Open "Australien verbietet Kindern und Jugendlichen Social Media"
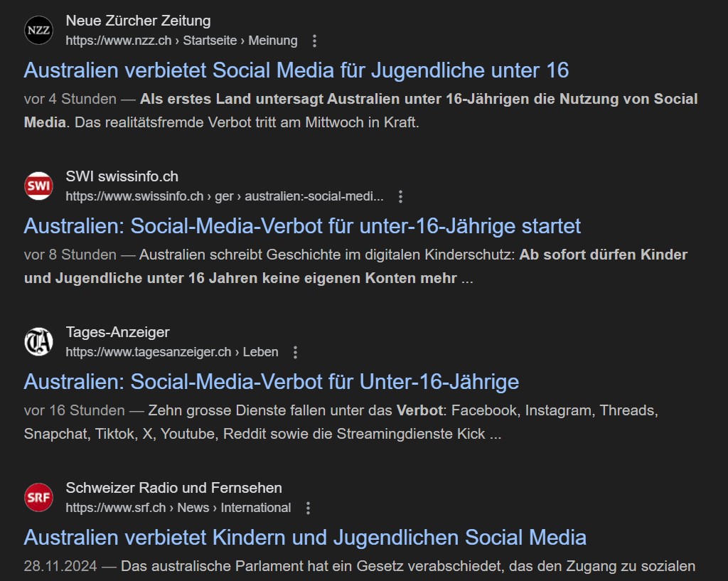 point(305,538)
